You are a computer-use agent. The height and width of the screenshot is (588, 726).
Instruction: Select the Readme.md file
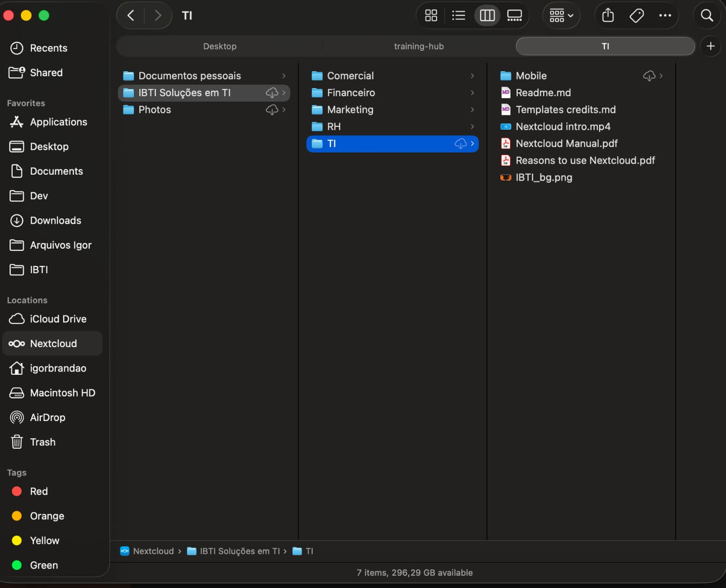click(581, 93)
